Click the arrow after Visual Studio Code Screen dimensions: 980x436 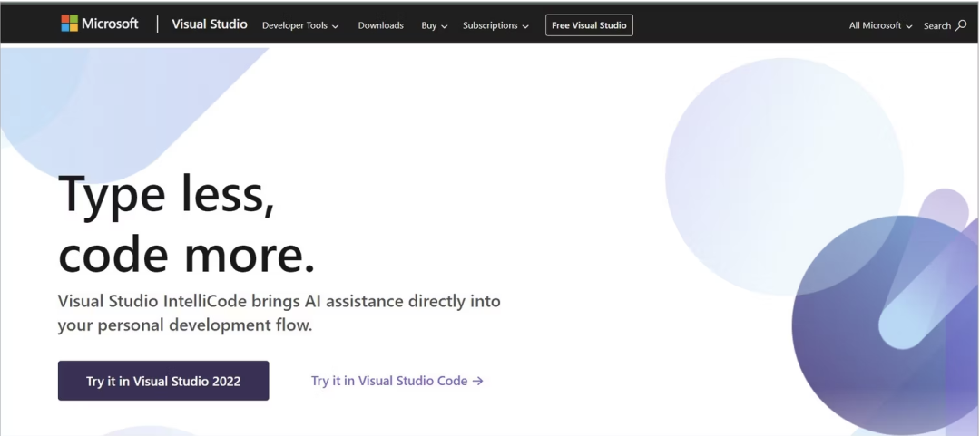[478, 381]
